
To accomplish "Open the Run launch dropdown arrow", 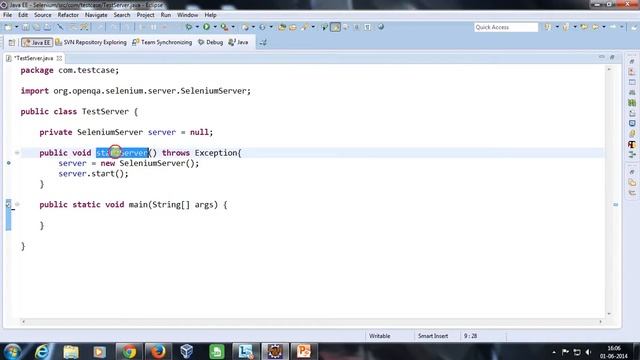I will [x=215, y=27].
